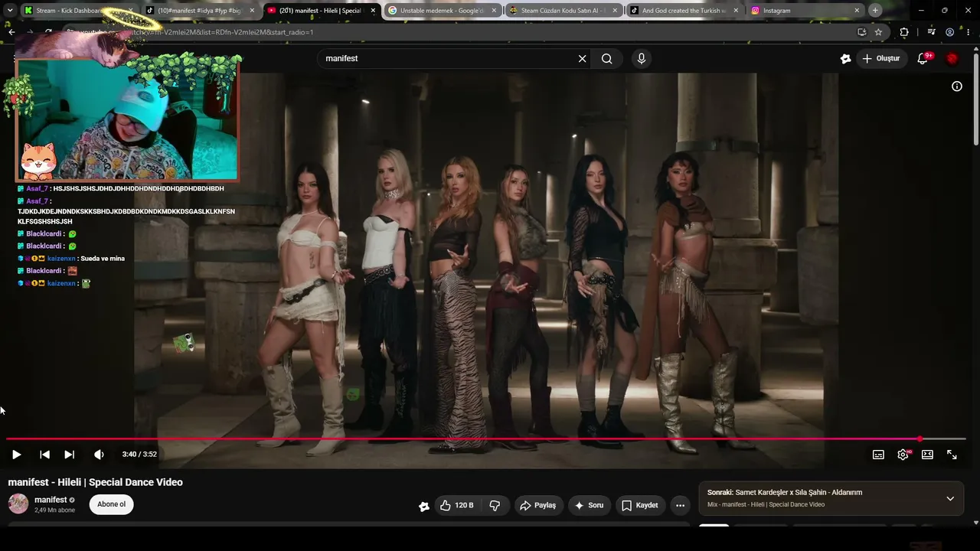
Task: Open the browser extensions puzzle icon
Action: tap(904, 32)
